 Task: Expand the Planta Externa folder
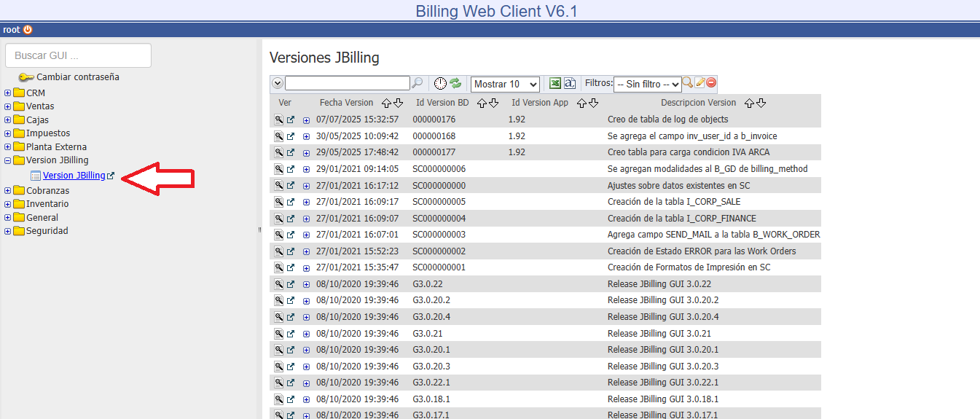click(8, 147)
